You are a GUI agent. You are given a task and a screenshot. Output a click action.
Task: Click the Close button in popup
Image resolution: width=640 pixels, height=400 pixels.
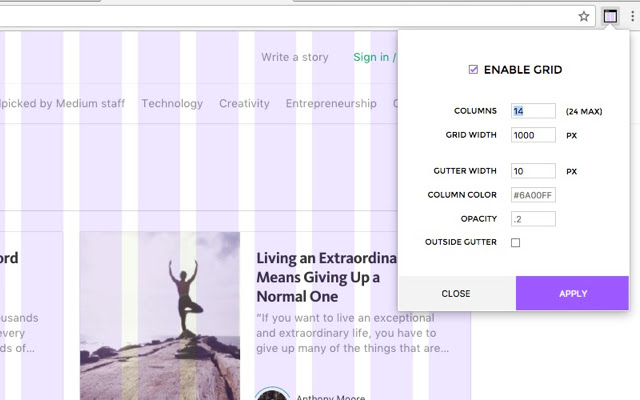[x=457, y=293]
